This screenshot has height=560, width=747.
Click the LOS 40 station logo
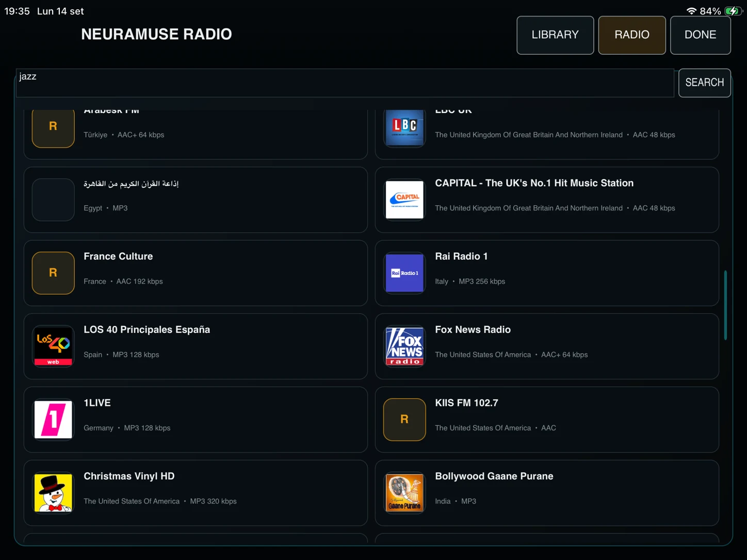coord(53,346)
